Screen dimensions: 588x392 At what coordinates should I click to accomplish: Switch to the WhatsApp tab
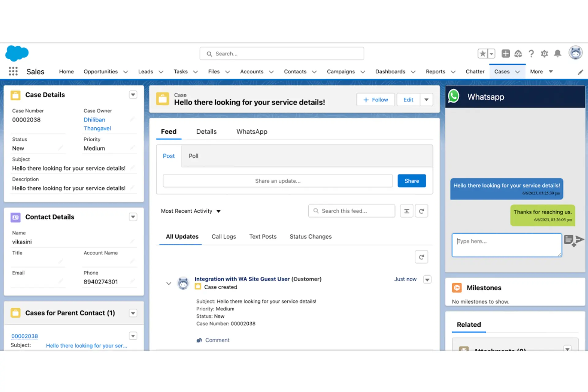tap(251, 131)
